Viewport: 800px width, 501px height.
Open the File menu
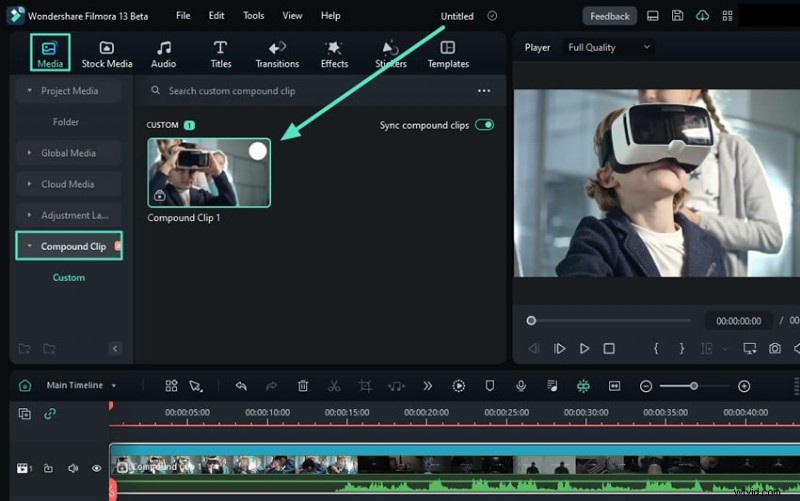(183, 16)
